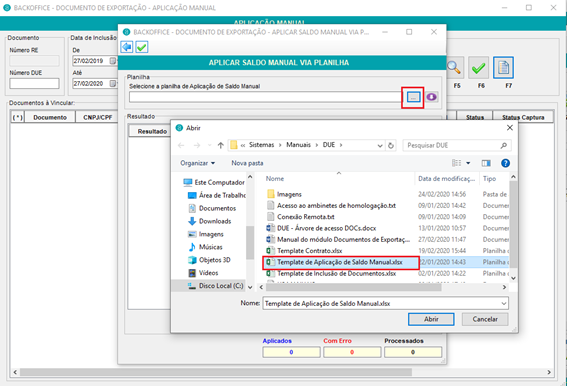Viewport: 567px width, 386px height.
Task: Click the purple download template icon
Action: [x=431, y=97]
